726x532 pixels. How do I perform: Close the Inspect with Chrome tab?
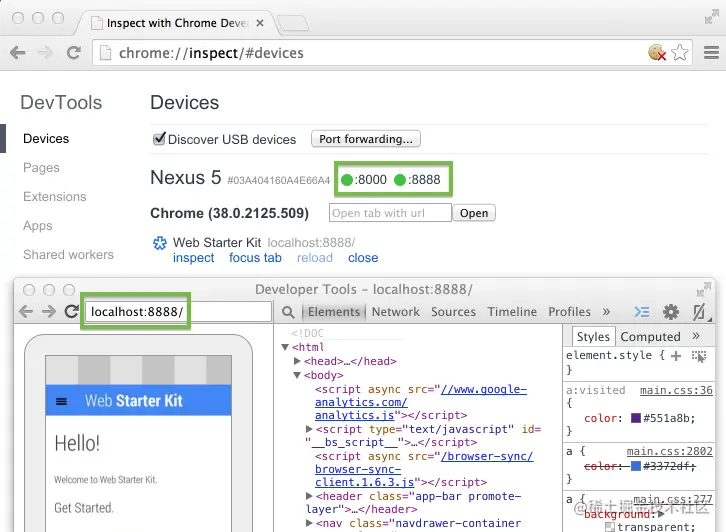point(260,23)
